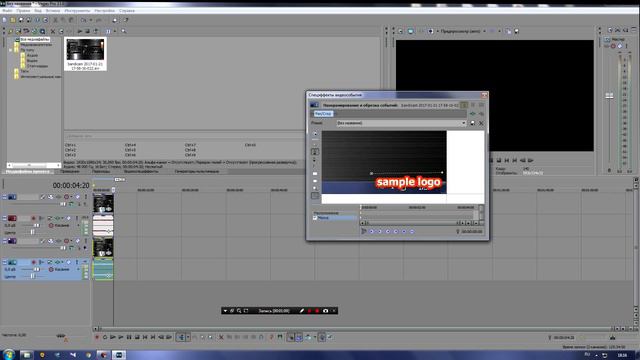
Task: Insert a region from the timeline toolbar
Action: click(280, 337)
